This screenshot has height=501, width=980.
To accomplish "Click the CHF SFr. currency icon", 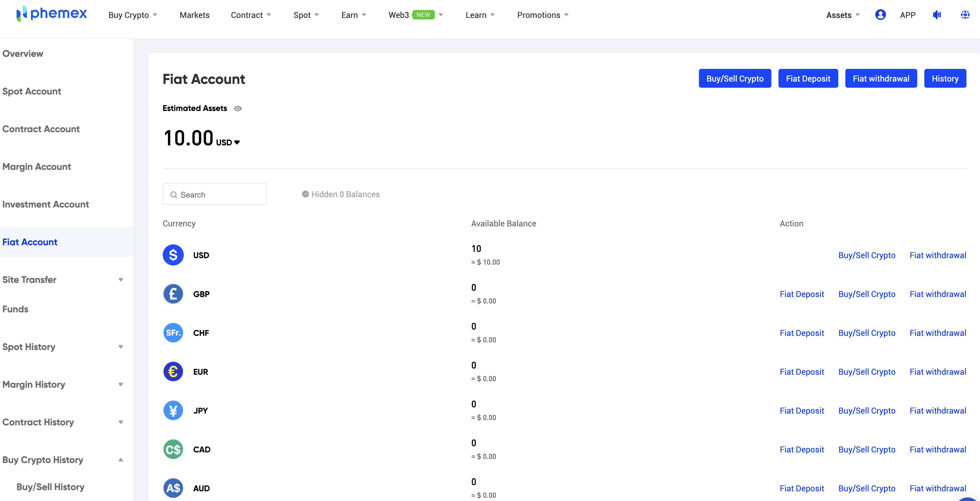I will pos(173,333).
